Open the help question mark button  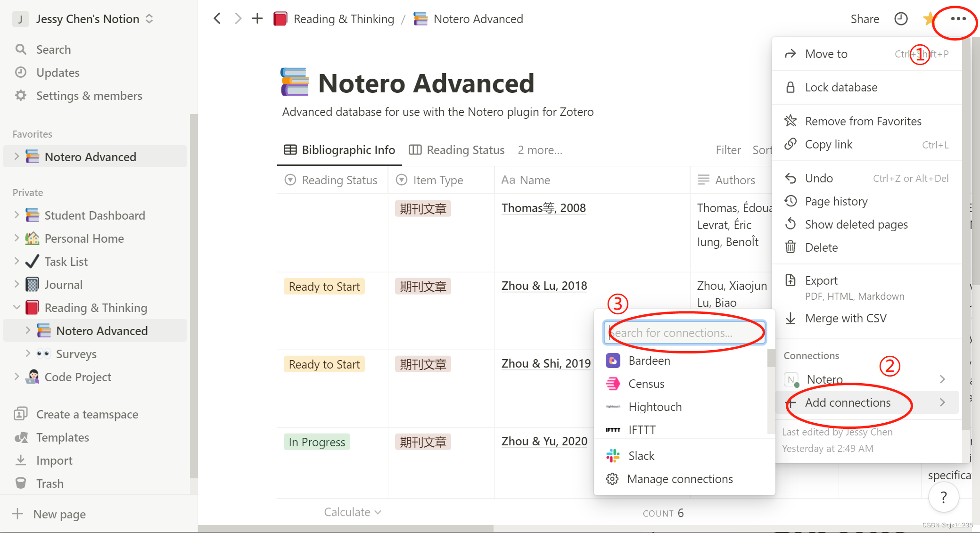pyautogui.click(x=944, y=497)
